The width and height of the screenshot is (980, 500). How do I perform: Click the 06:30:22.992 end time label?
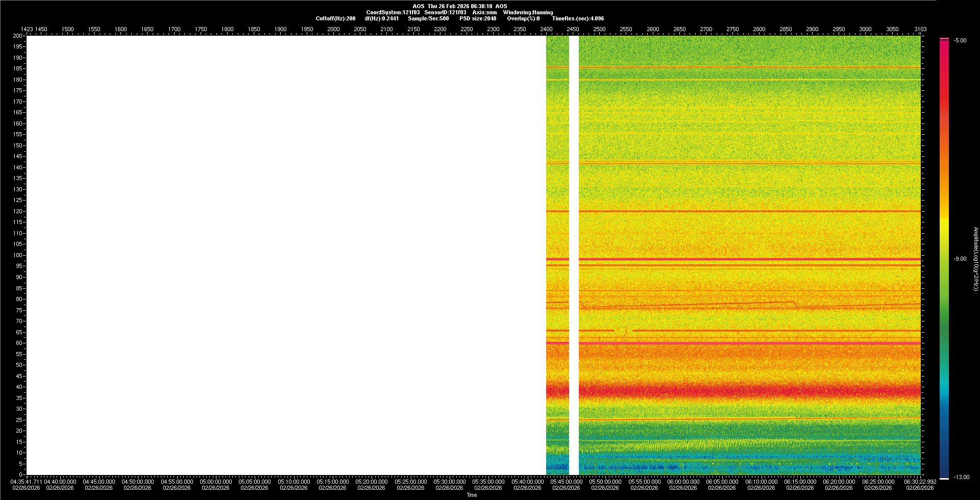click(920, 482)
